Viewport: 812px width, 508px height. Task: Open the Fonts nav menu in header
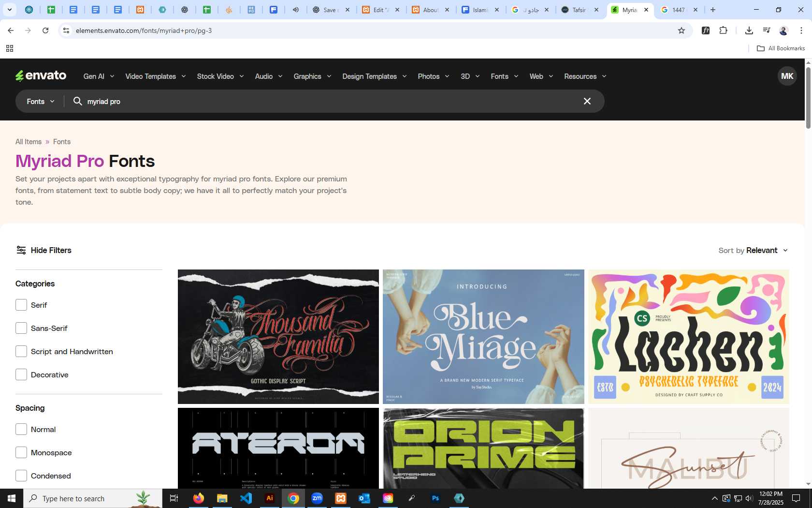(505, 76)
